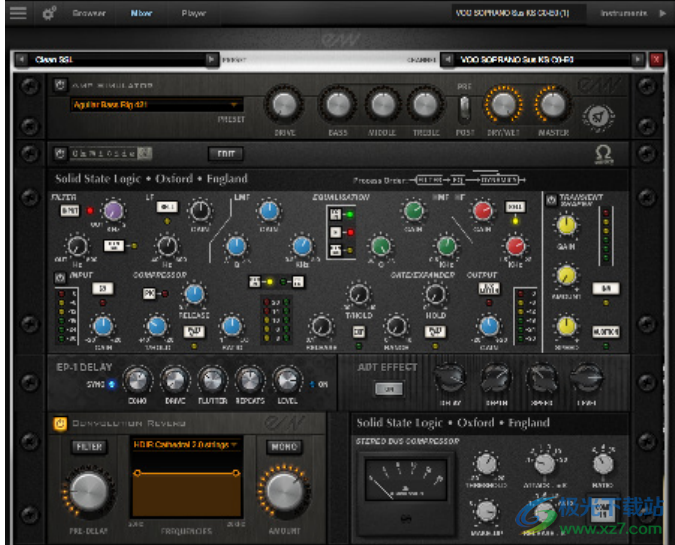
Task: Click the EP-1 Delay FLUTTER knob
Action: tap(212, 381)
